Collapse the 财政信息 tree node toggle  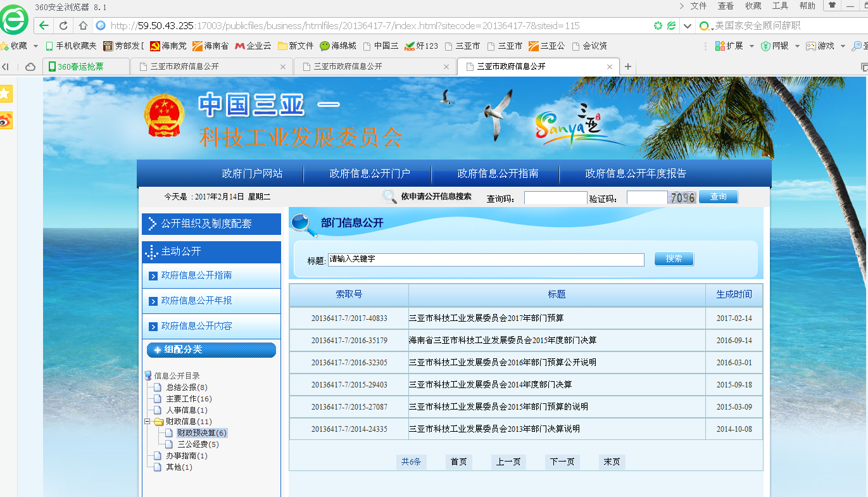coord(147,422)
